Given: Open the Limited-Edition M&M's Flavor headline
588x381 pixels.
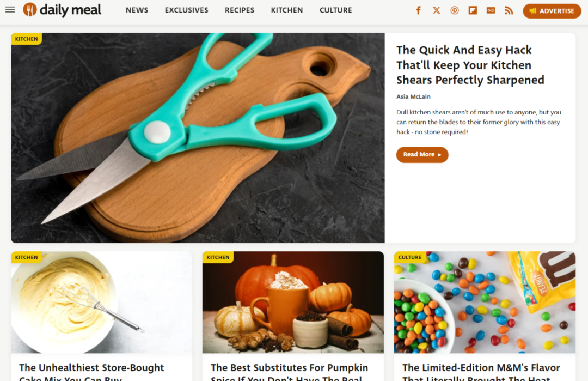Looking at the screenshot, I should click(481, 372).
